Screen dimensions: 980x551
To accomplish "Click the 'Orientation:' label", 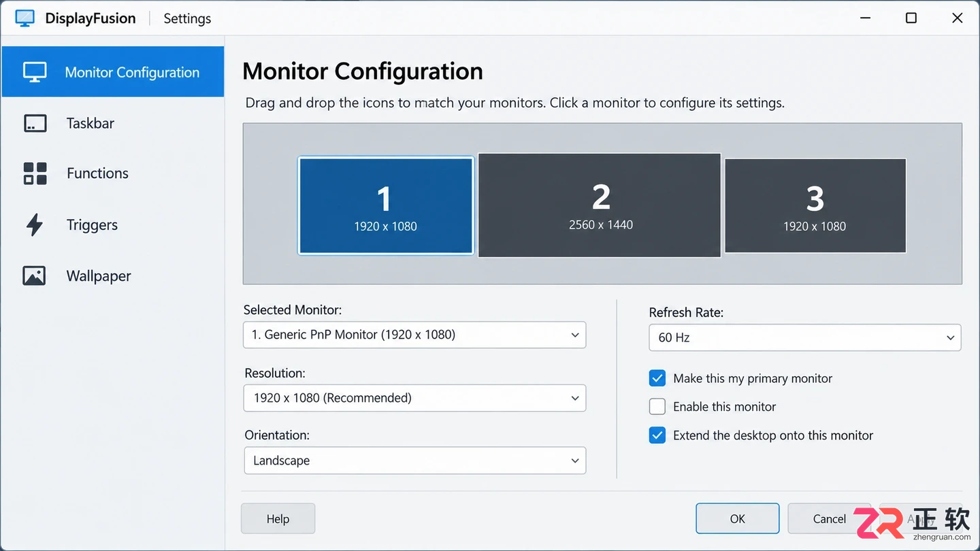I will [x=277, y=435].
